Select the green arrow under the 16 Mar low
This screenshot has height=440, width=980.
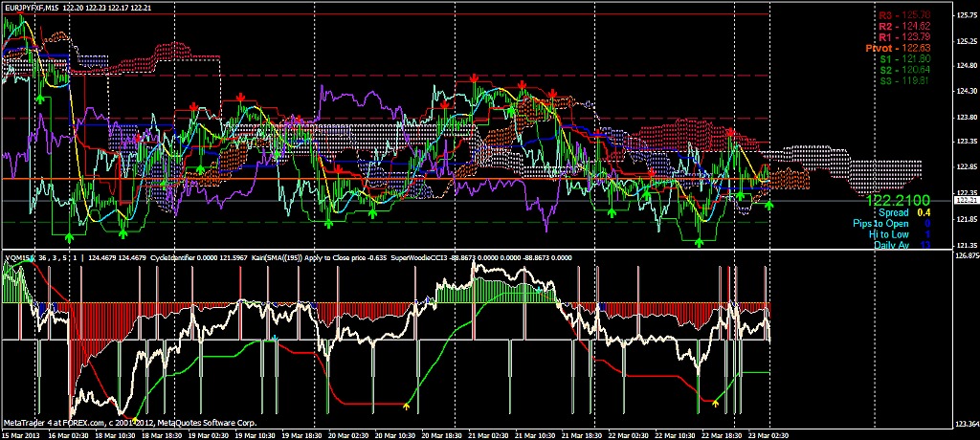coord(69,236)
